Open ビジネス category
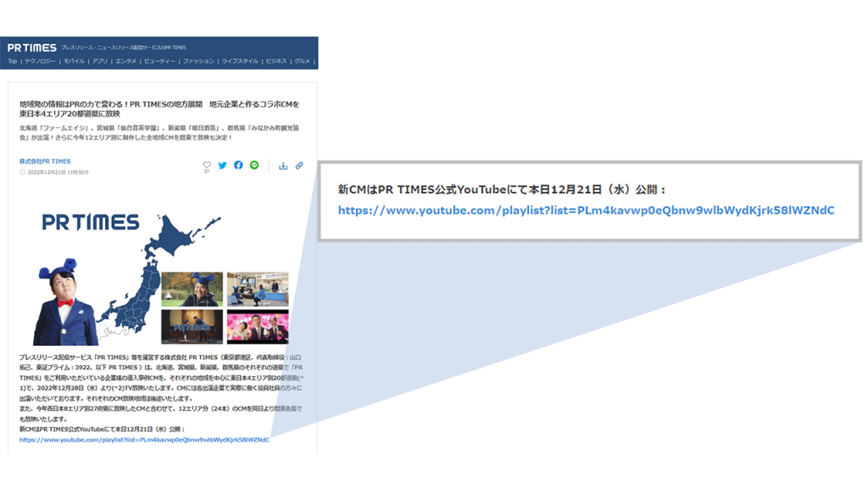 click(x=275, y=61)
